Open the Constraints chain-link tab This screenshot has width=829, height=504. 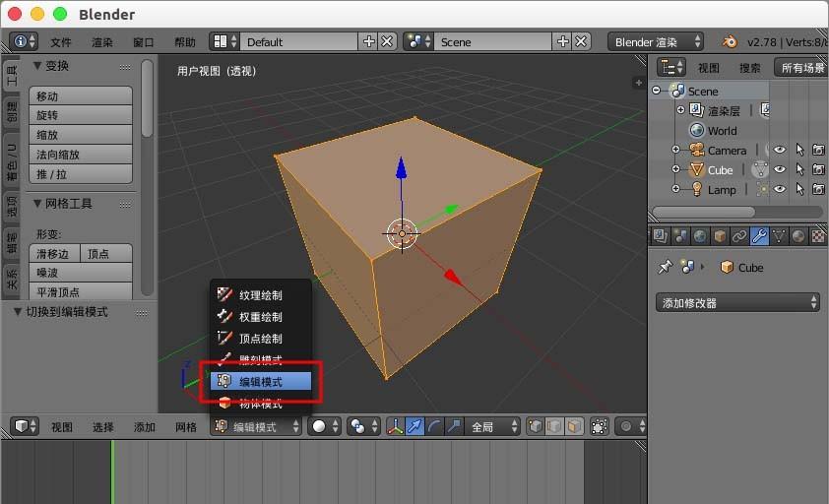tap(739, 236)
